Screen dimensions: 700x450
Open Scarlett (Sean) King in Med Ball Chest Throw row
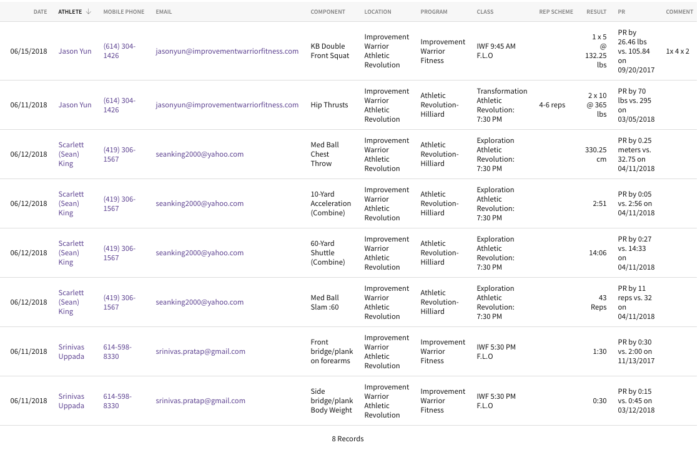tap(71, 154)
